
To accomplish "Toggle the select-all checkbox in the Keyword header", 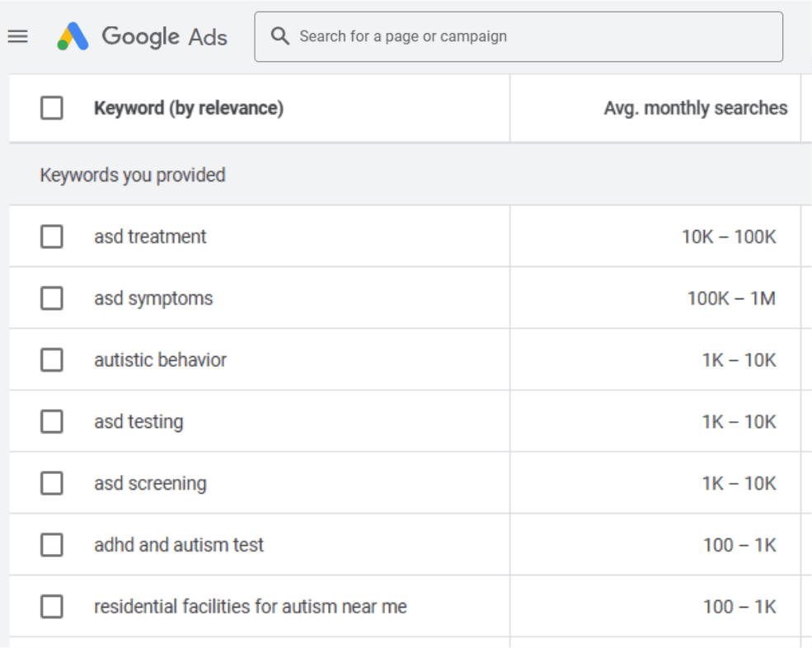I will [x=52, y=108].
